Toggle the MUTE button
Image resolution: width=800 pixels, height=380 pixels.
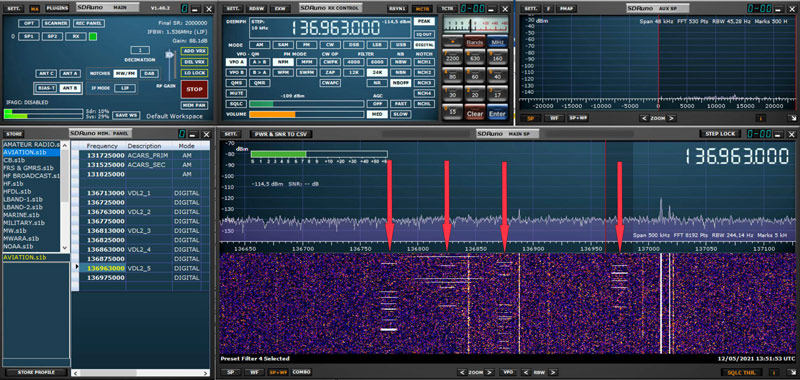pyautogui.click(x=236, y=94)
